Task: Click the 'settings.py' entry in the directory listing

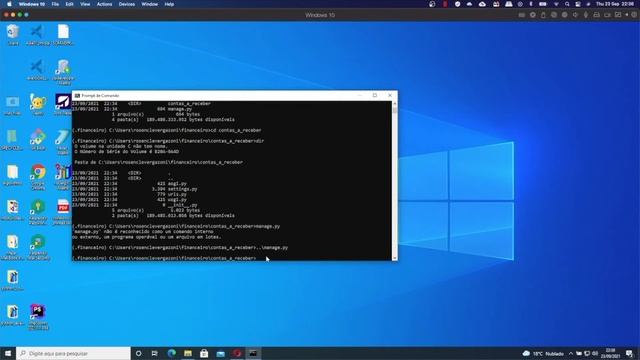Action: click(x=182, y=189)
